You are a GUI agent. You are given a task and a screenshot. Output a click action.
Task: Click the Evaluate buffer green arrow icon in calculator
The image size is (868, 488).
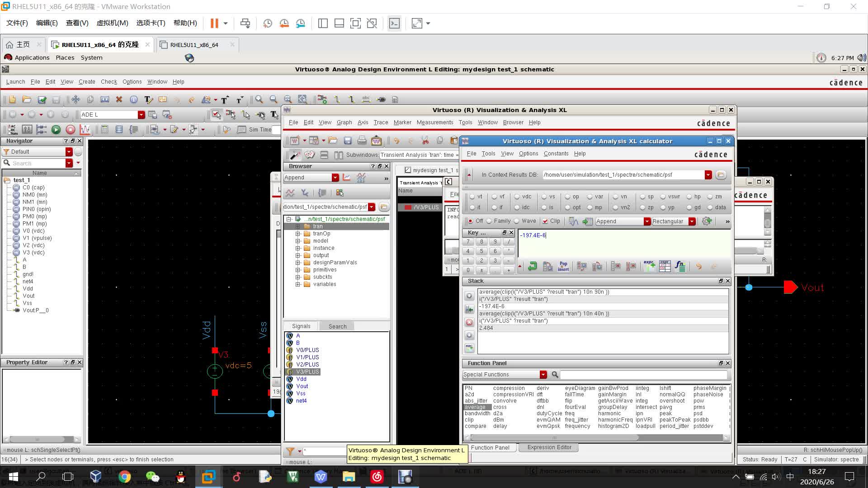point(532,266)
